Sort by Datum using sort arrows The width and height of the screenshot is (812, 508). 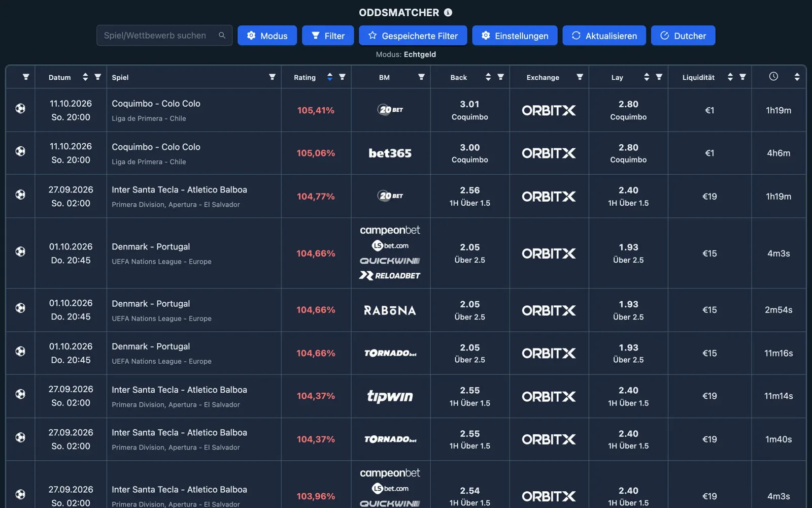tap(85, 77)
